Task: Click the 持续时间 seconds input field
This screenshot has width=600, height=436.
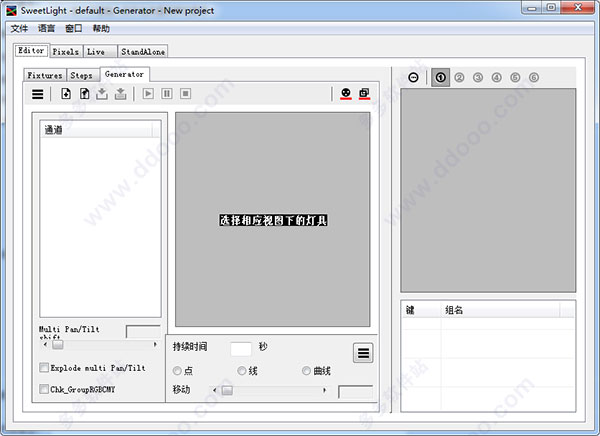Action: click(241, 349)
